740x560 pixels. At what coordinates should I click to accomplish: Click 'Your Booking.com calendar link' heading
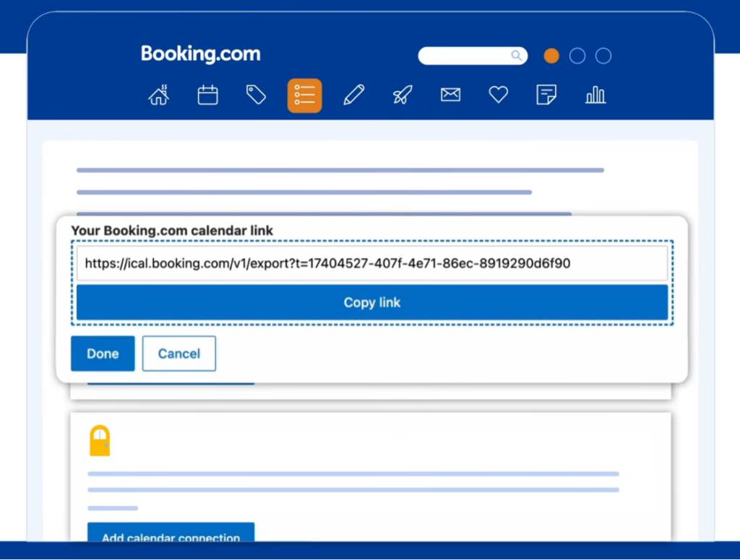point(172,231)
